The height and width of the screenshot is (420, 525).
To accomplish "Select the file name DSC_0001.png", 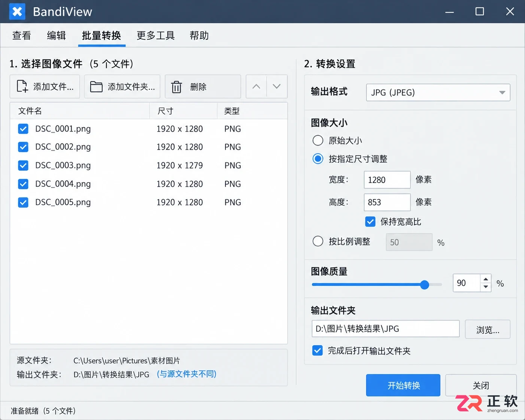I will (63, 129).
